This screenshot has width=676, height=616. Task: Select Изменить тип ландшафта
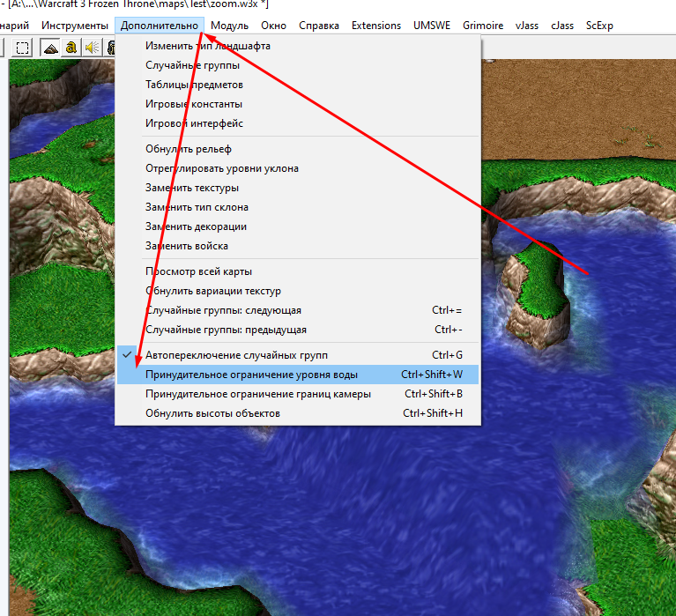coord(298,46)
